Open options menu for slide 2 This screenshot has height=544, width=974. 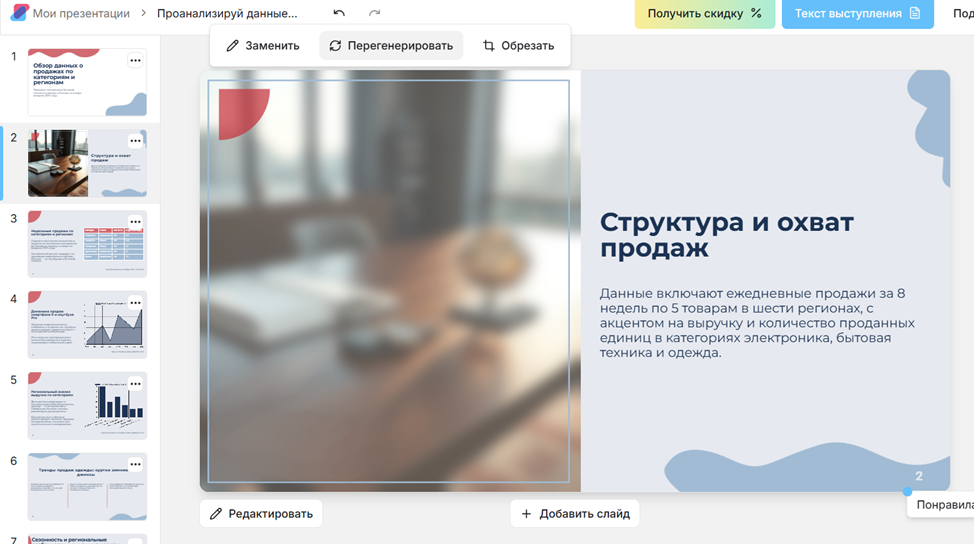pyautogui.click(x=135, y=141)
